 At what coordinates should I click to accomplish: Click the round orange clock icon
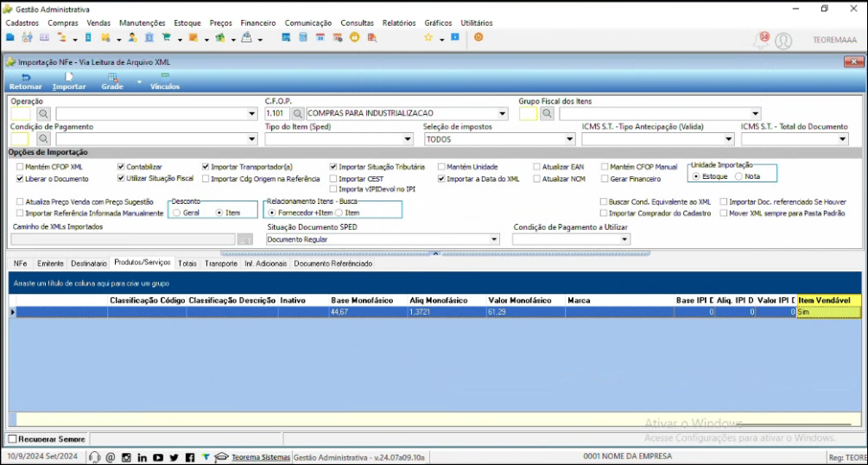coord(354,38)
